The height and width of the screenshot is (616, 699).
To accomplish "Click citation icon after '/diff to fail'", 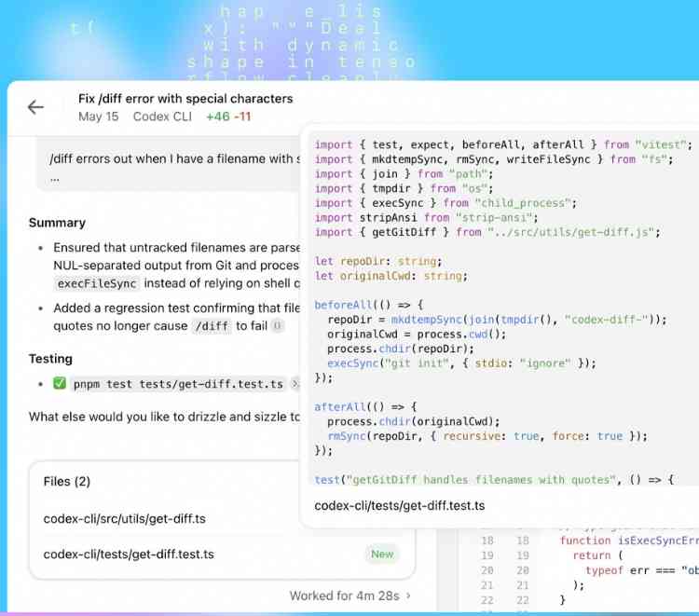I will (x=278, y=326).
